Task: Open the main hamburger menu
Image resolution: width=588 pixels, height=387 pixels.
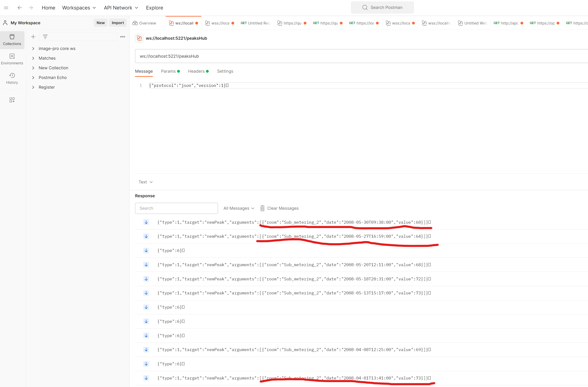Action: (6, 8)
